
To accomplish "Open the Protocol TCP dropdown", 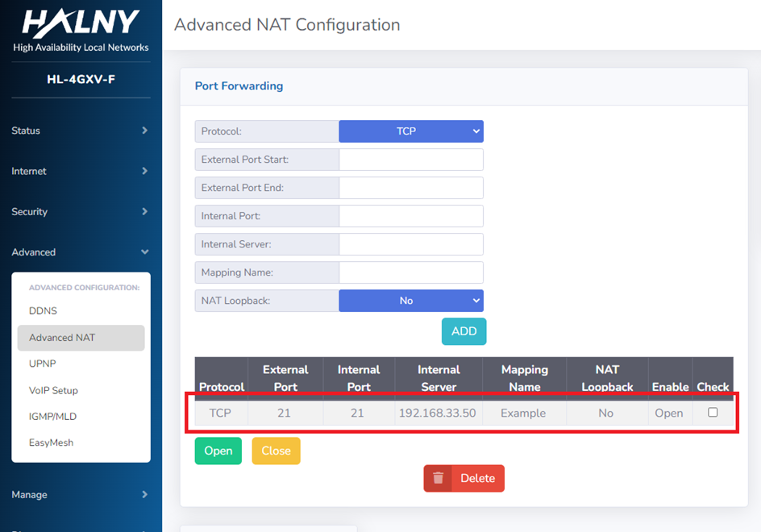I will 411,131.
